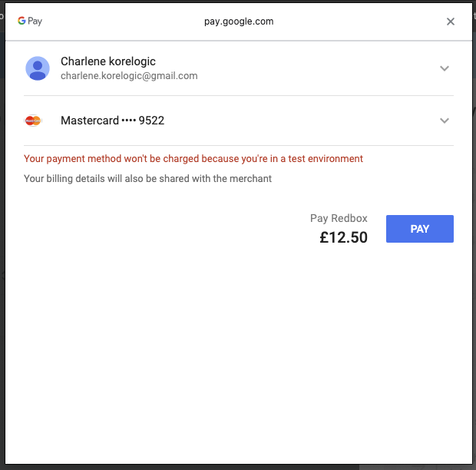Screen dimensions: 476x470
Task: Click the billing details sharing notice
Action: [147, 179]
